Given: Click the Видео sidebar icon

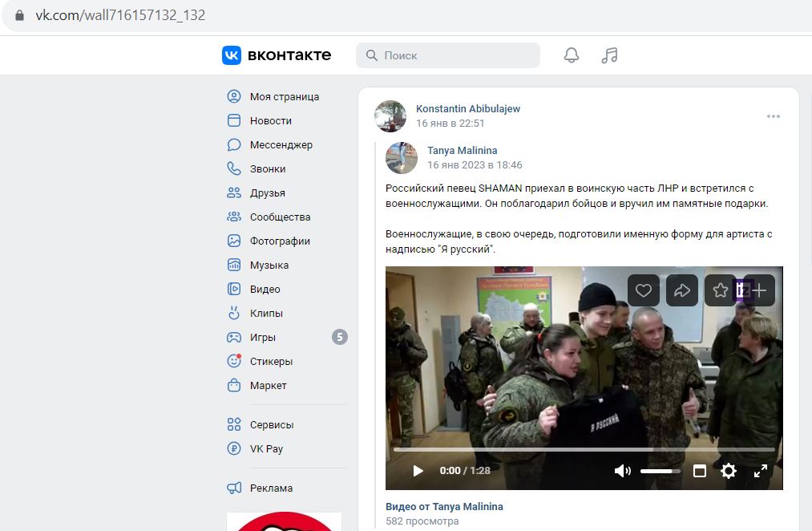Looking at the screenshot, I should (x=234, y=289).
